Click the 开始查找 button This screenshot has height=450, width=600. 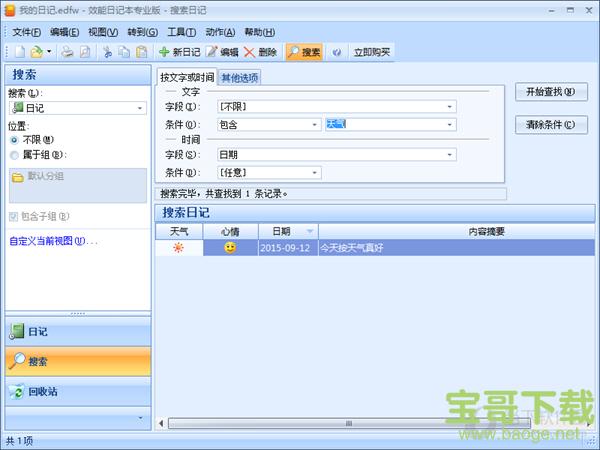[x=549, y=92]
